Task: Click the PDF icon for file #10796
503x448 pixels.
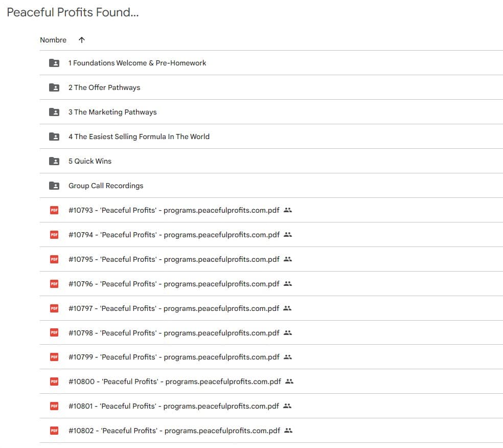Action: [x=54, y=284]
